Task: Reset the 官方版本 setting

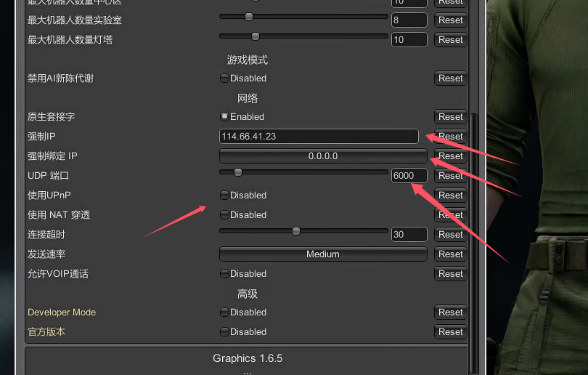Action: (x=450, y=332)
